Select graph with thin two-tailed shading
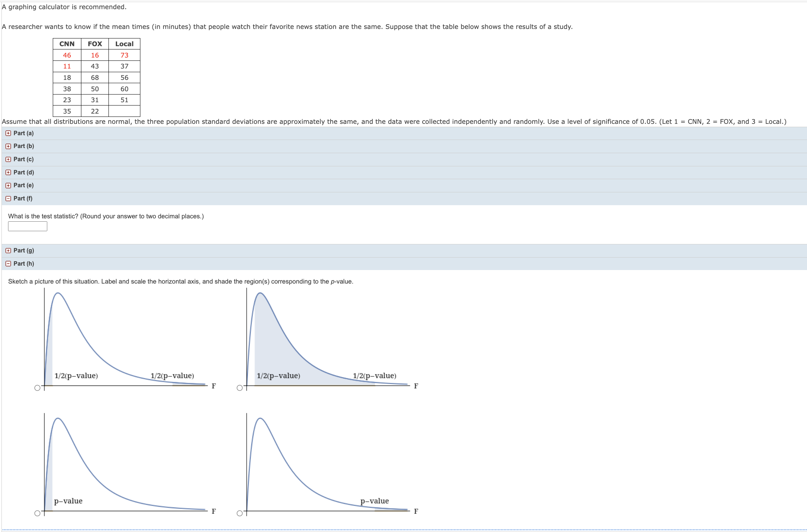The width and height of the screenshot is (807, 532). [37, 388]
